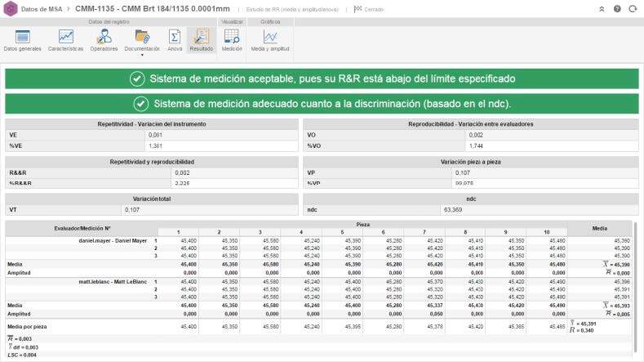Open Datos generales section

pyautogui.click(x=22, y=40)
